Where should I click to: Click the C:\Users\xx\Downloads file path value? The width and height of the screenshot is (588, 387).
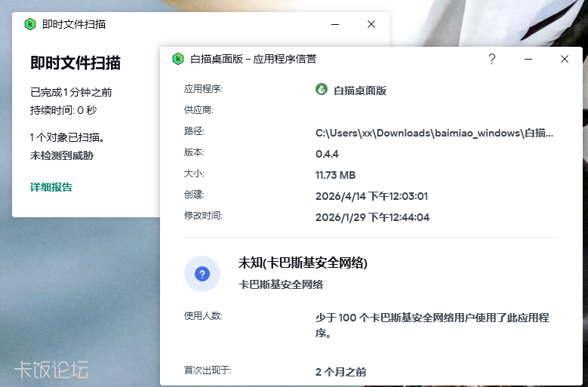point(434,133)
